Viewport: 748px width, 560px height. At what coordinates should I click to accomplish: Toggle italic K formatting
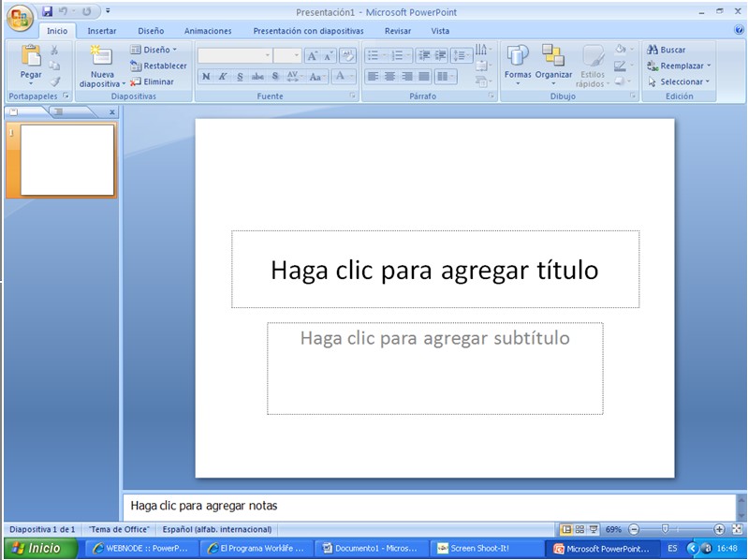(223, 76)
